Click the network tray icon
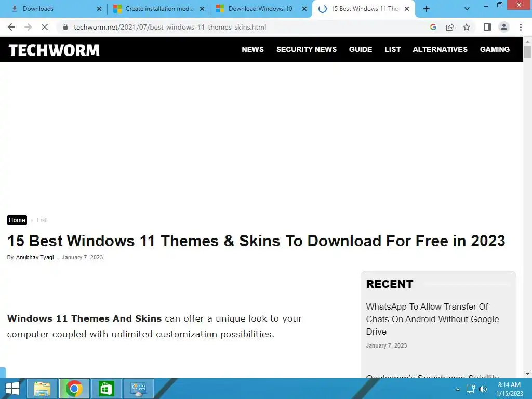The height and width of the screenshot is (399, 532). tap(471, 389)
